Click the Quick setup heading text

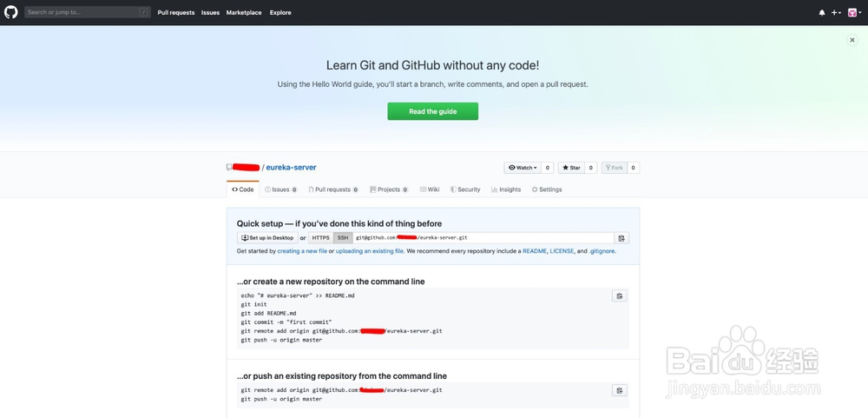click(339, 224)
